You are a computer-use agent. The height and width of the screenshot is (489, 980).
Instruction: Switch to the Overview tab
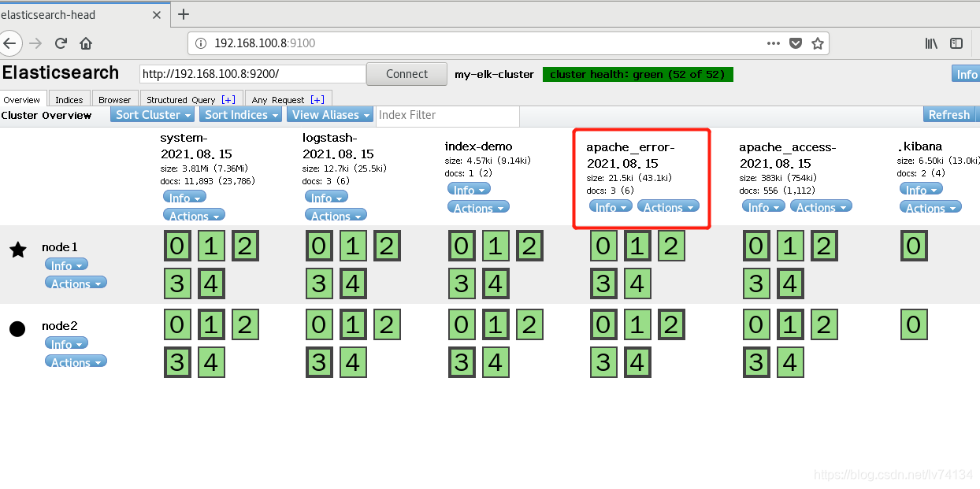(22, 99)
